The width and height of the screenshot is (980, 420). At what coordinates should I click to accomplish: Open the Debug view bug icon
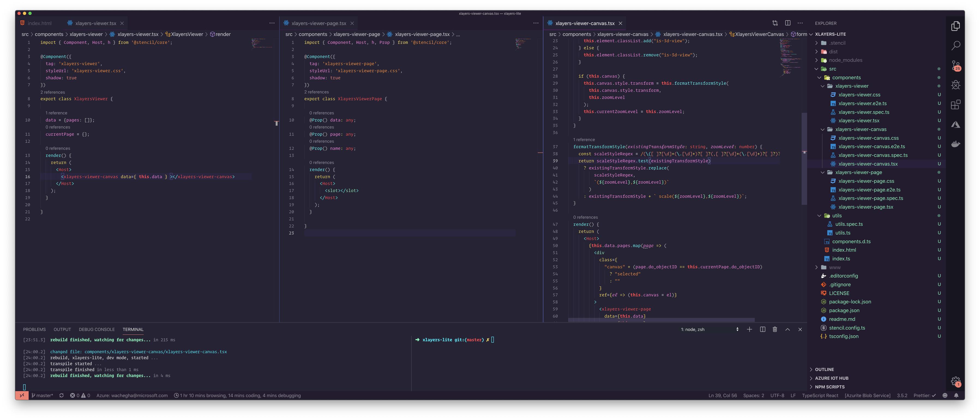955,85
